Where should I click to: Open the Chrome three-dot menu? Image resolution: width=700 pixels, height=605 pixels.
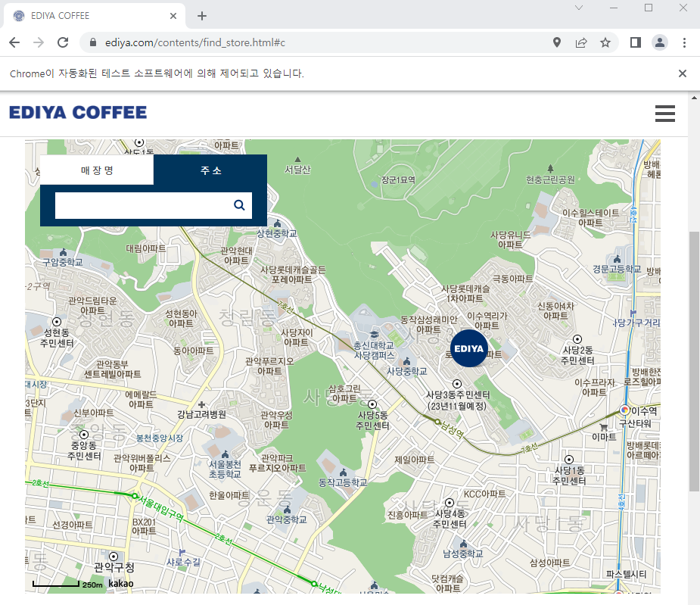point(684,42)
